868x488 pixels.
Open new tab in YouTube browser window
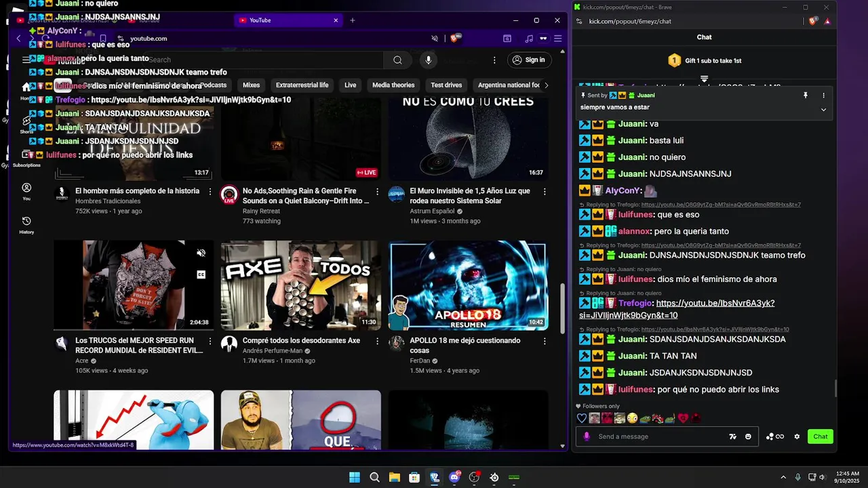(x=353, y=20)
